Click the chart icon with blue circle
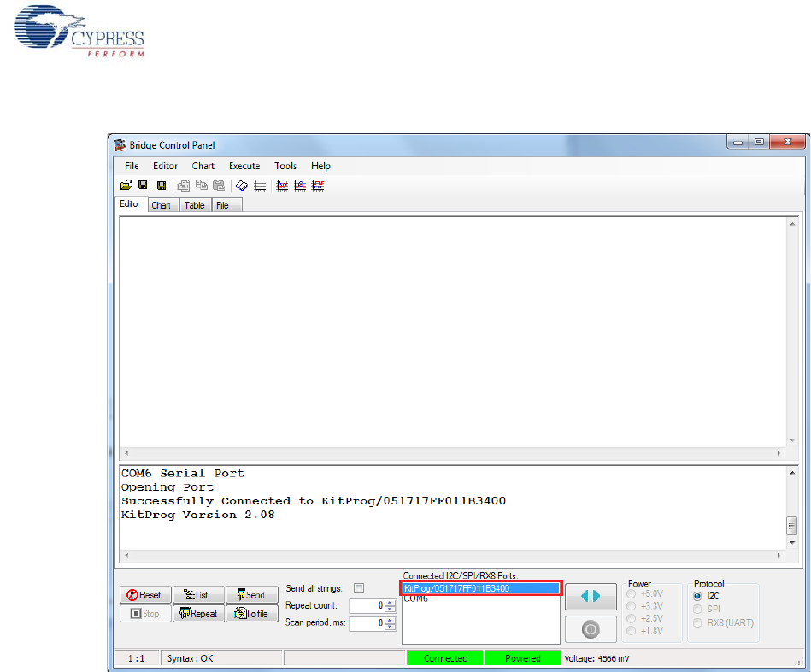Image resolution: width=811 pixels, height=672 pixels. [x=300, y=186]
